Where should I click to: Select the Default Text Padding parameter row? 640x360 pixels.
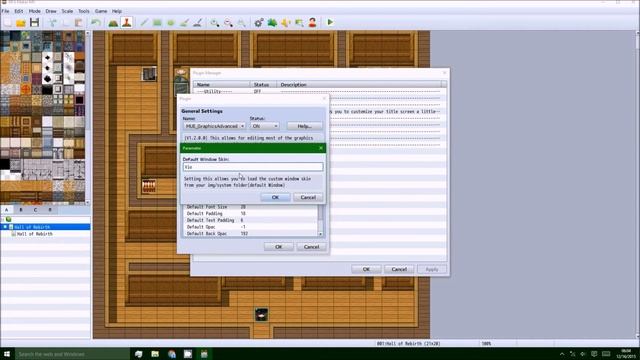[x=250, y=220]
